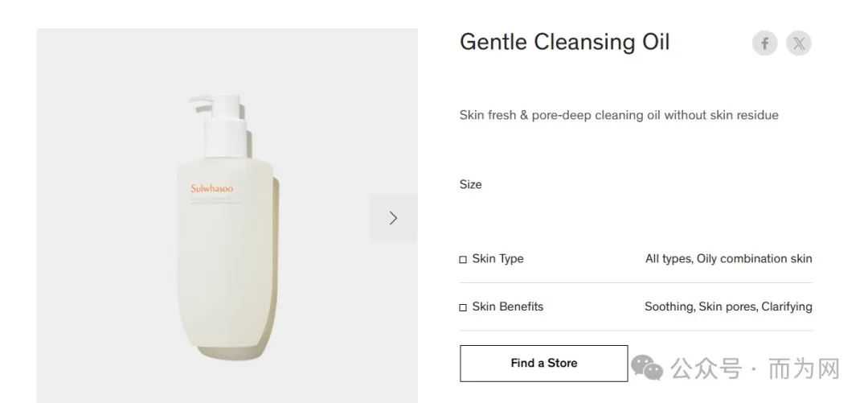Select 'Soothing, Skin pores, Clarifying' value
Image resolution: width=868 pixels, height=403 pixels.
pos(728,306)
